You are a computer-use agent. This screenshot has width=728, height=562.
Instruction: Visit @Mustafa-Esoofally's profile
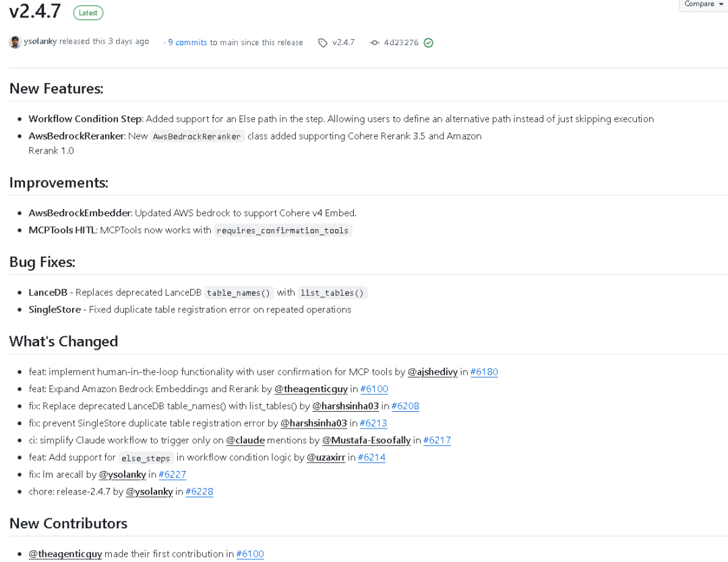[366, 441]
